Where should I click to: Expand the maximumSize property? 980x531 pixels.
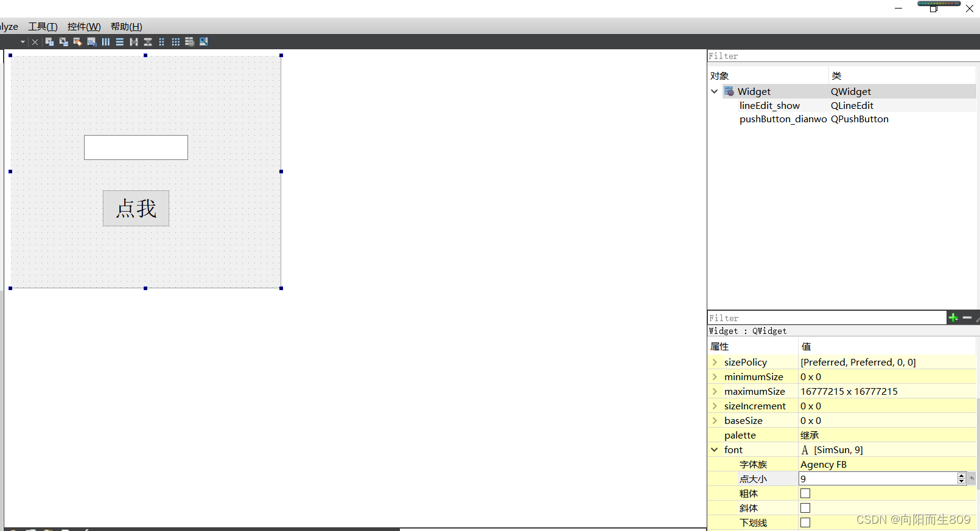[x=715, y=391]
